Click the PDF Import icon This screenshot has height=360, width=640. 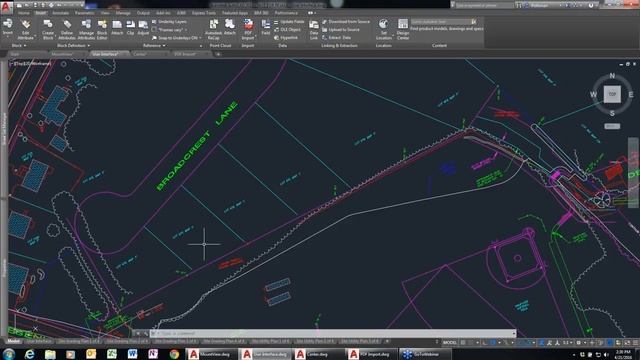pyautogui.click(x=248, y=24)
